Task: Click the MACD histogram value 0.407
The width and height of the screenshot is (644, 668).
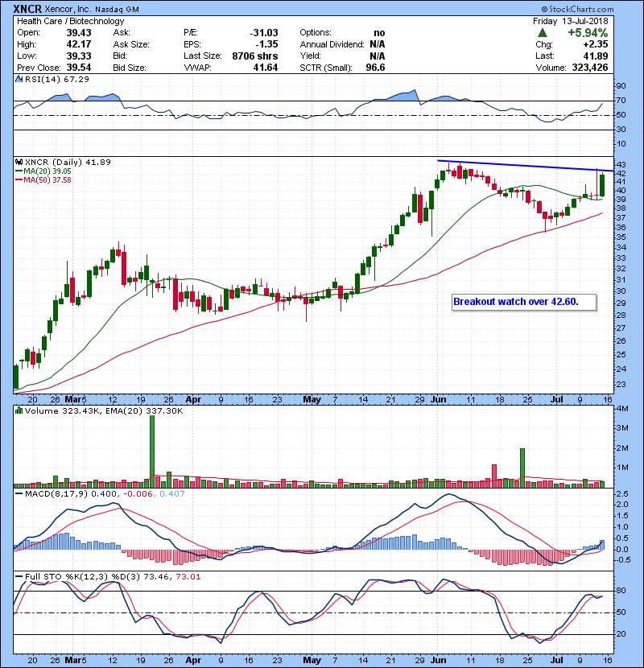Action: [172, 494]
